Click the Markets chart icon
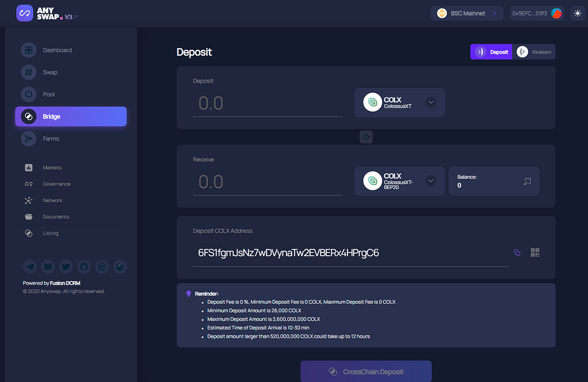 [29, 167]
